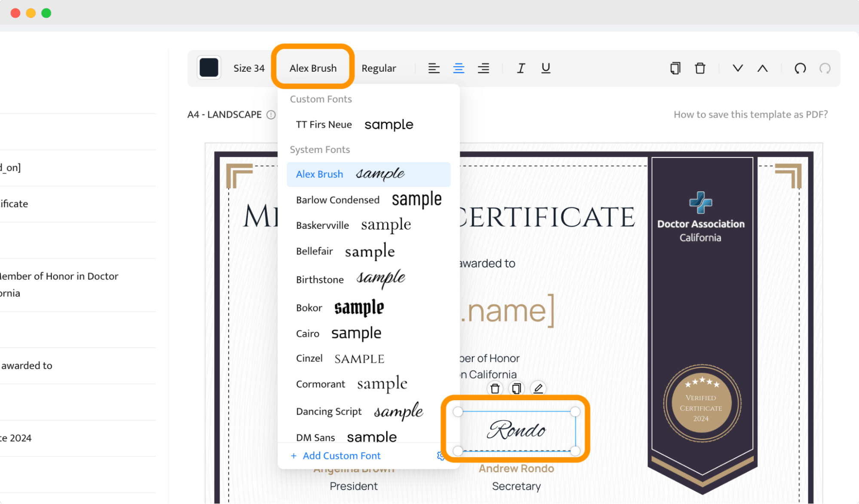Select the Doctor Association logo
Viewport: 859px width, 504px height.
tap(701, 202)
